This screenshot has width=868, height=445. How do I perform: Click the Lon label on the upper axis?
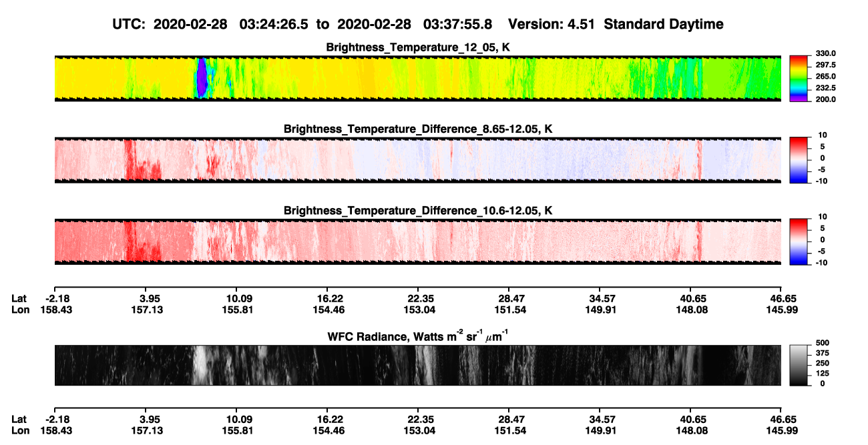tap(20, 310)
